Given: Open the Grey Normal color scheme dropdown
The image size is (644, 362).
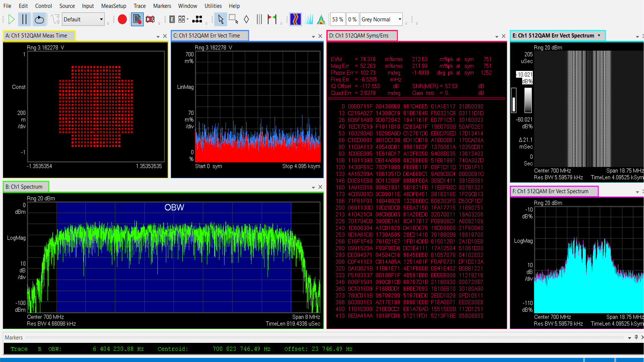Looking at the screenshot, I should [381, 19].
